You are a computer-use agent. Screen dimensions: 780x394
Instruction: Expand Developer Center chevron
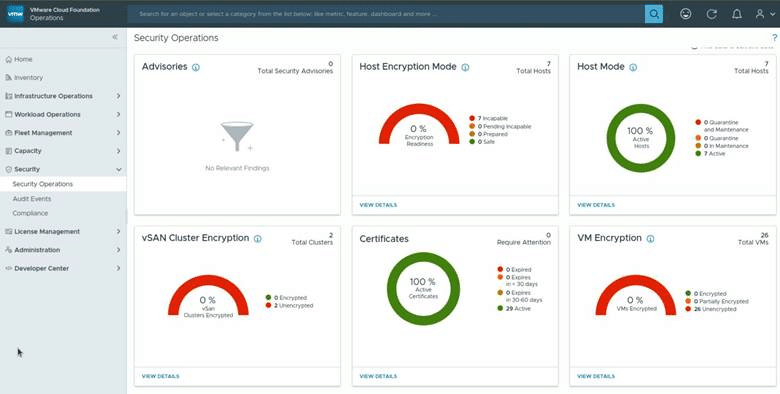tap(118, 268)
